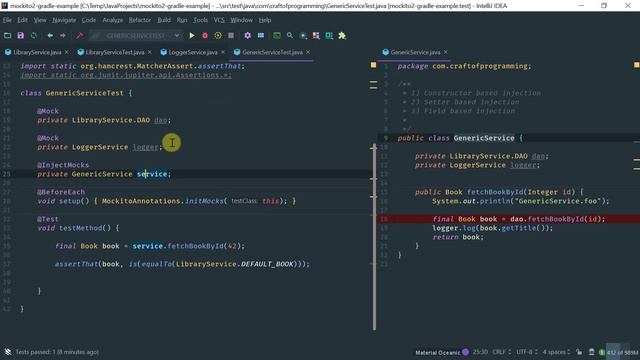Open the green terminal window icon
640x360 pixels.
click(x=277, y=36)
